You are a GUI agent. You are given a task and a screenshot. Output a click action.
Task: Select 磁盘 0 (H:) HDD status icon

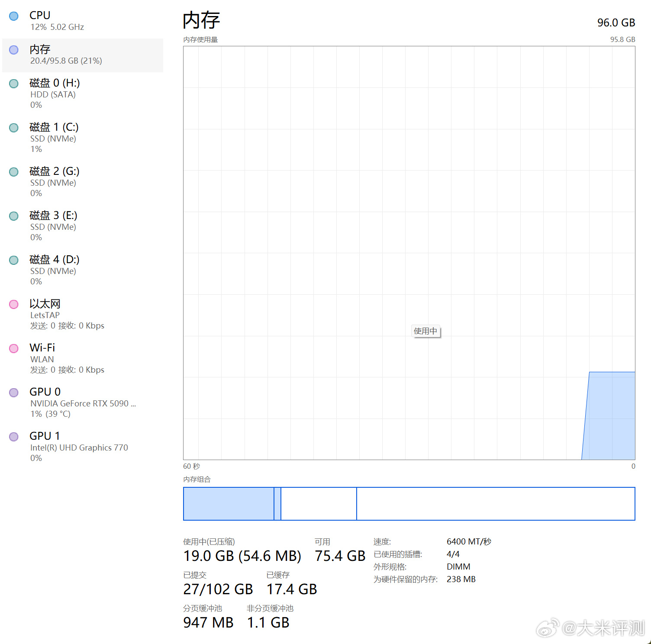[13, 84]
